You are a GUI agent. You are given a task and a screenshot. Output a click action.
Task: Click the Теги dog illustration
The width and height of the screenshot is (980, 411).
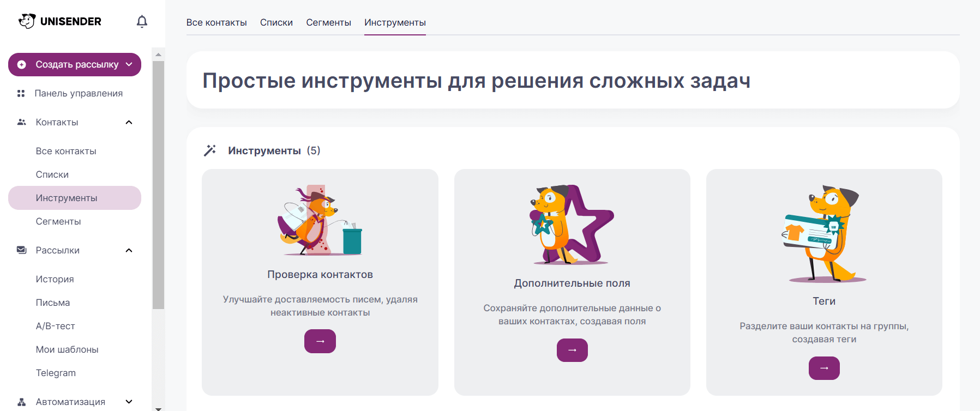pos(824,233)
